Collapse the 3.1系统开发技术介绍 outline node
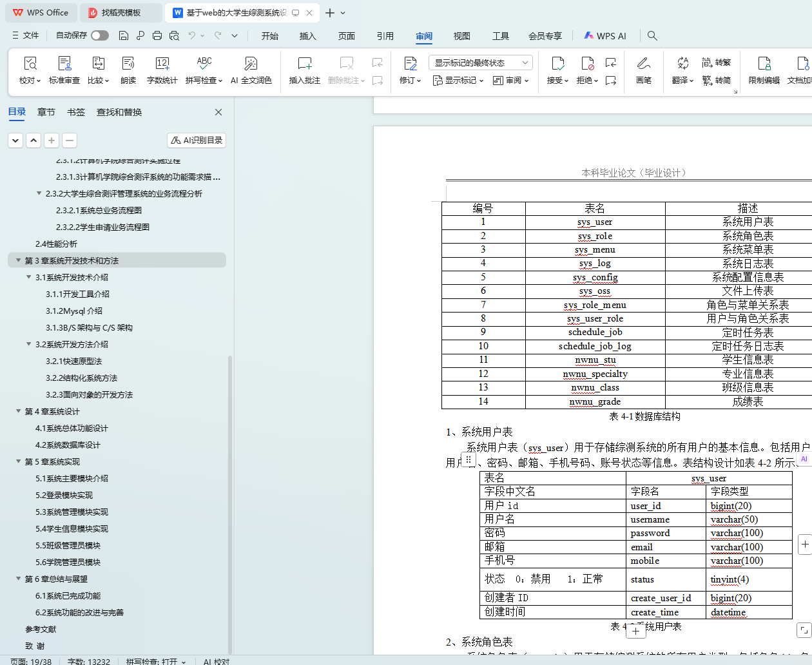The height and width of the screenshot is (665, 812). click(x=29, y=277)
